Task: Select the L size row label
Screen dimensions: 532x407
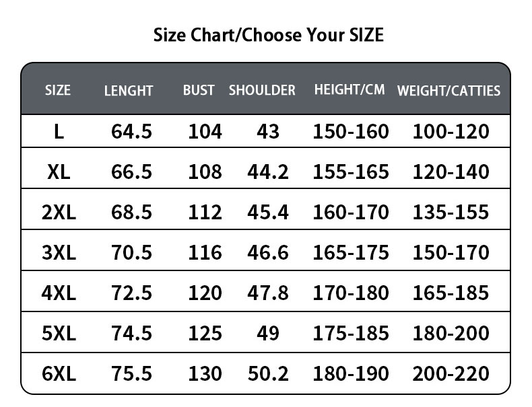Action: coord(59,132)
